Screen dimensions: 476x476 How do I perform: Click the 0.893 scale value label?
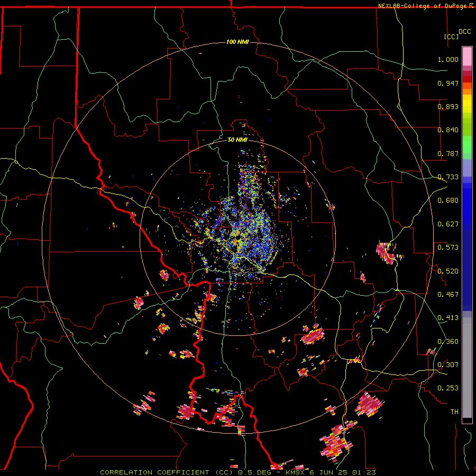[x=448, y=106]
